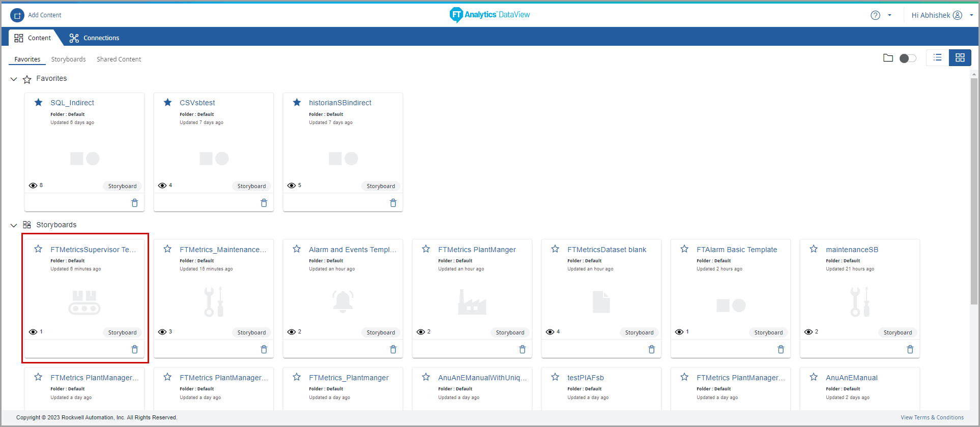Open the SQL_Indirect storyboard title

point(72,103)
